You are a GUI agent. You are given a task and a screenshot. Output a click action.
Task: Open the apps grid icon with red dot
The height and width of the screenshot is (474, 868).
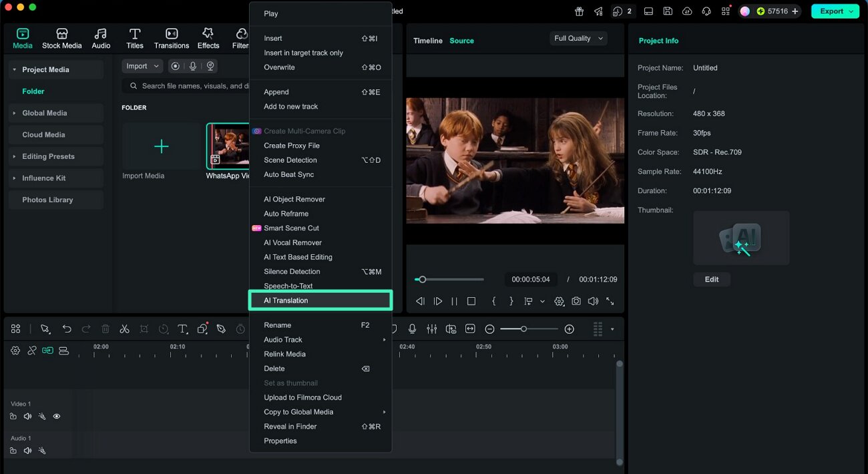point(726,11)
